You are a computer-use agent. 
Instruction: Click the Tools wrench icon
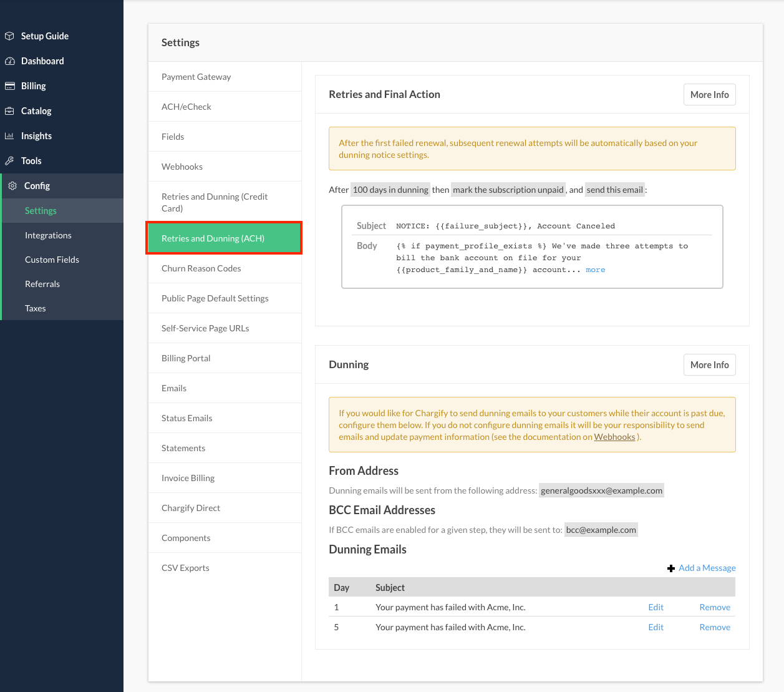coord(9,161)
